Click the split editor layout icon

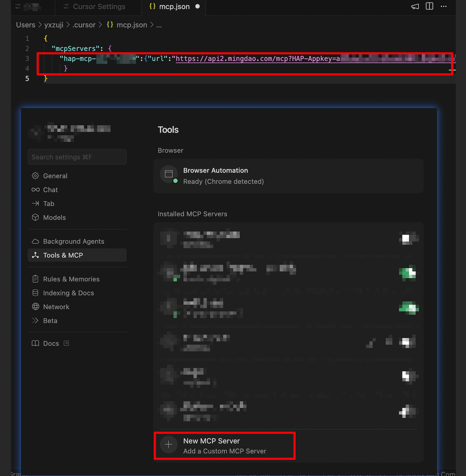click(429, 6)
